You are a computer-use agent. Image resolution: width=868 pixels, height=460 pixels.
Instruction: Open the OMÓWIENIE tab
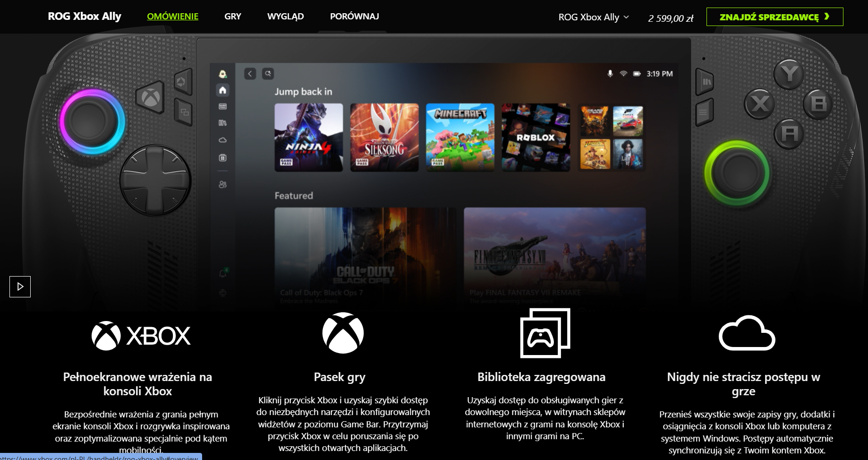coord(172,17)
